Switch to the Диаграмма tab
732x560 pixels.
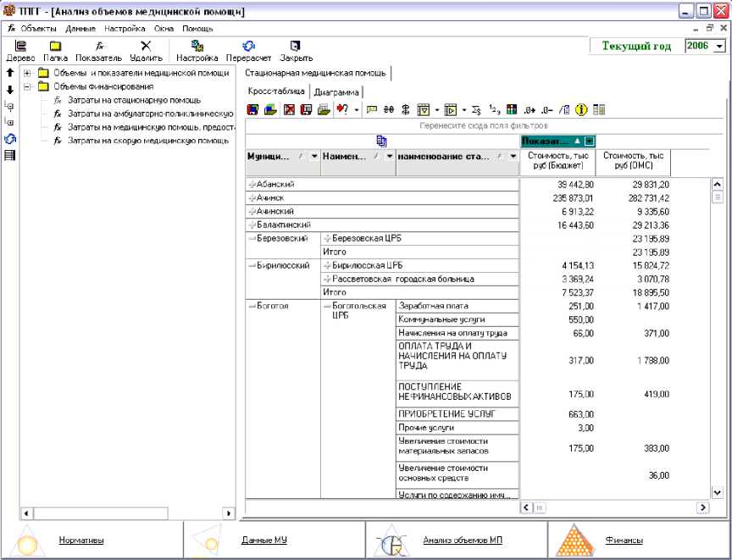(x=337, y=91)
